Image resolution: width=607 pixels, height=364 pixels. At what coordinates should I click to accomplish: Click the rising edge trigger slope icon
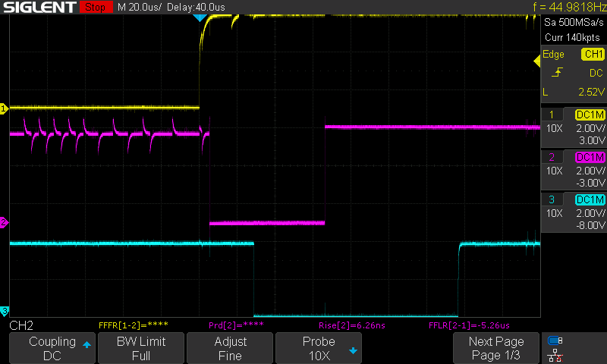coord(557,72)
